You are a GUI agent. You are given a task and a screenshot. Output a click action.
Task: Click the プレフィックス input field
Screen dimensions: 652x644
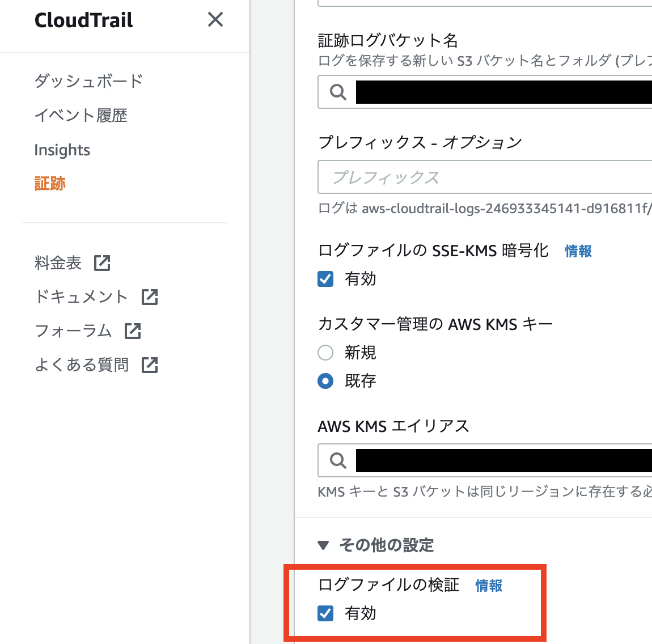tap(485, 177)
